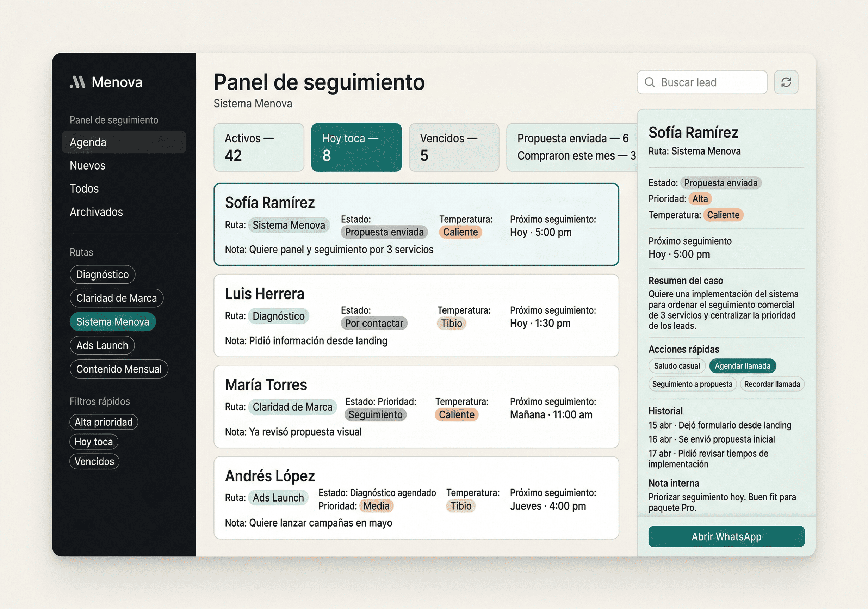Click the Recordar llamada action

(x=772, y=384)
